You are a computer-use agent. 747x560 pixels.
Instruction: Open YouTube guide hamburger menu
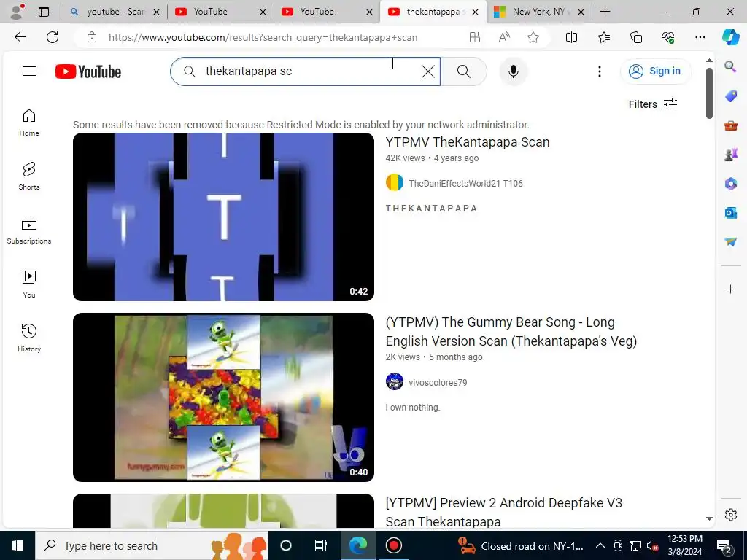(x=29, y=71)
